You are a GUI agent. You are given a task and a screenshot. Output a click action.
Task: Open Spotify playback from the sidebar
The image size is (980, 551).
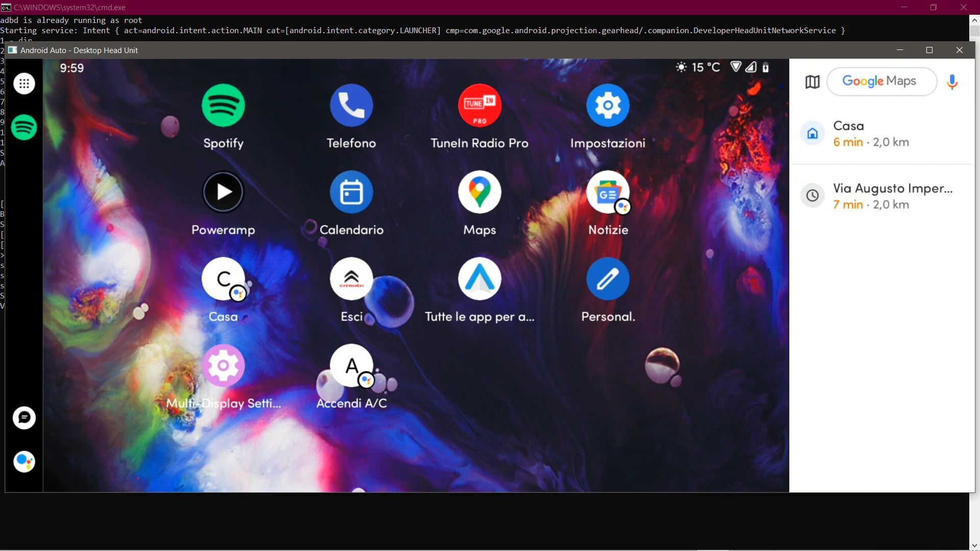(x=24, y=127)
